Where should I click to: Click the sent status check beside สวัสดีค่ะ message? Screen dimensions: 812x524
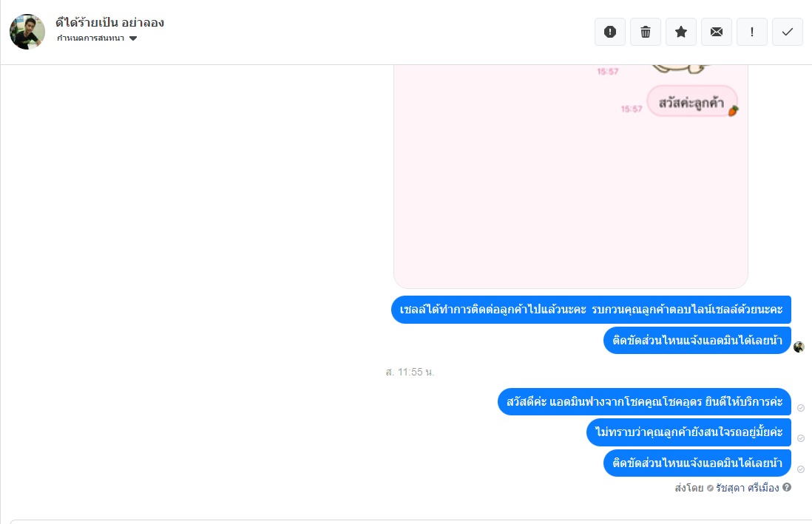(x=801, y=408)
